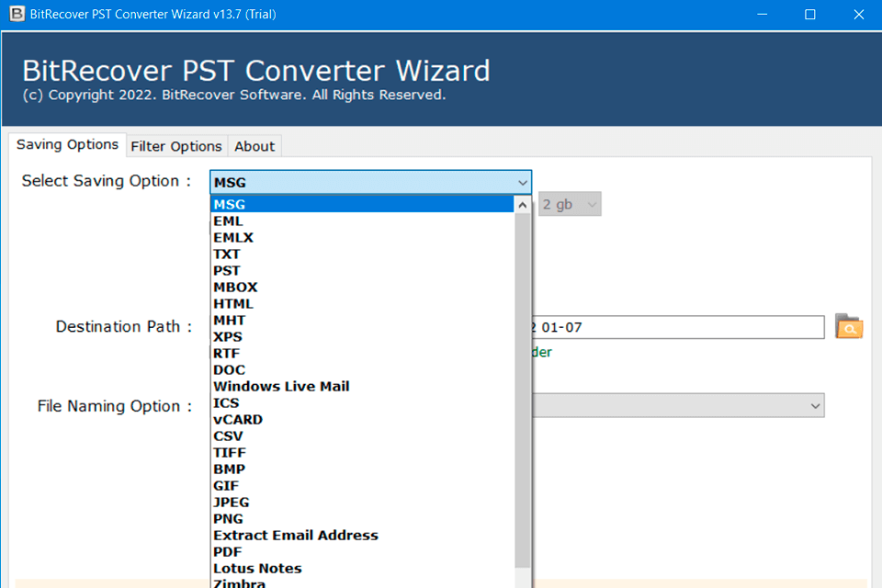Choose JPEG saving format
The height and width of the screenshot is (588, 882).
362,503
